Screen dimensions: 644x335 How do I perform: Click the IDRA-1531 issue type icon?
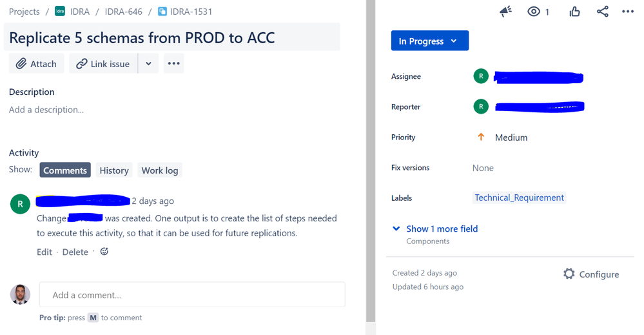(162, 12)
